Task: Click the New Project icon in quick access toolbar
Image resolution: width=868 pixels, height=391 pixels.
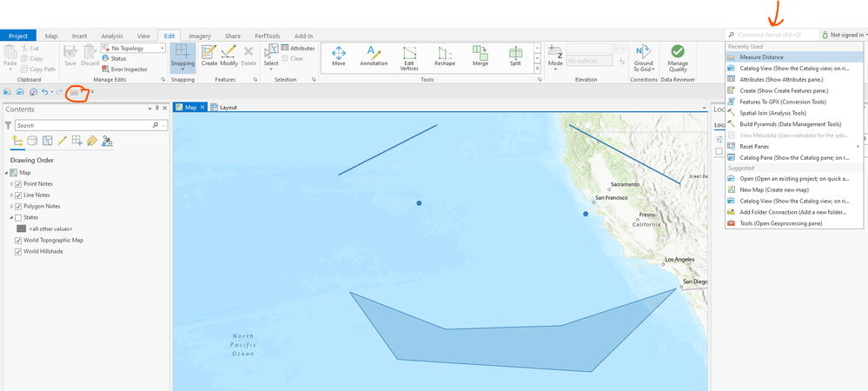Action: 7,92
